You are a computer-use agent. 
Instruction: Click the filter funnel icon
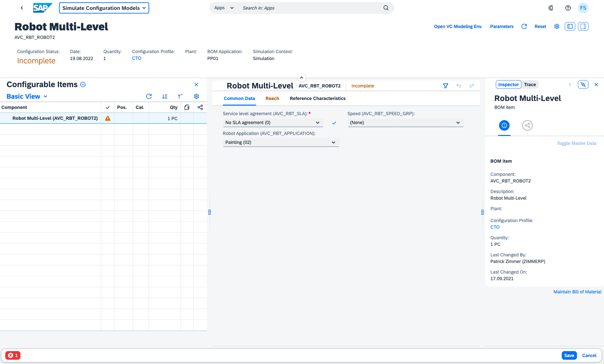click(446, 86)
